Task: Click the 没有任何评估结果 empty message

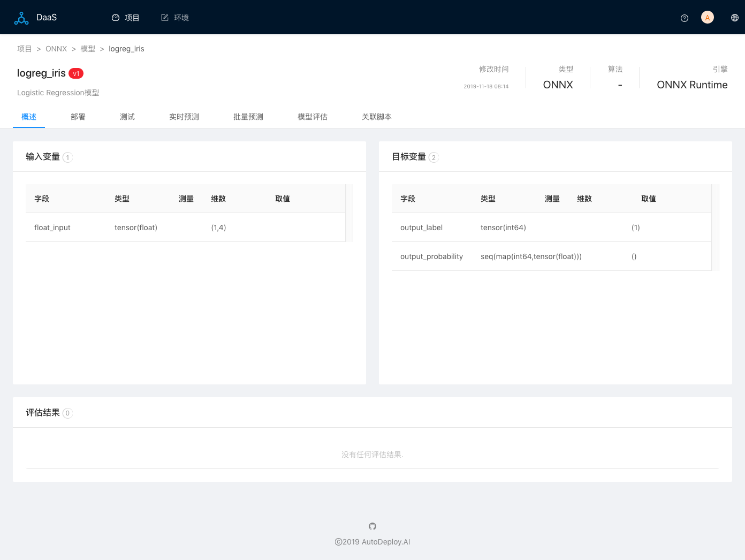Action: 373,455
